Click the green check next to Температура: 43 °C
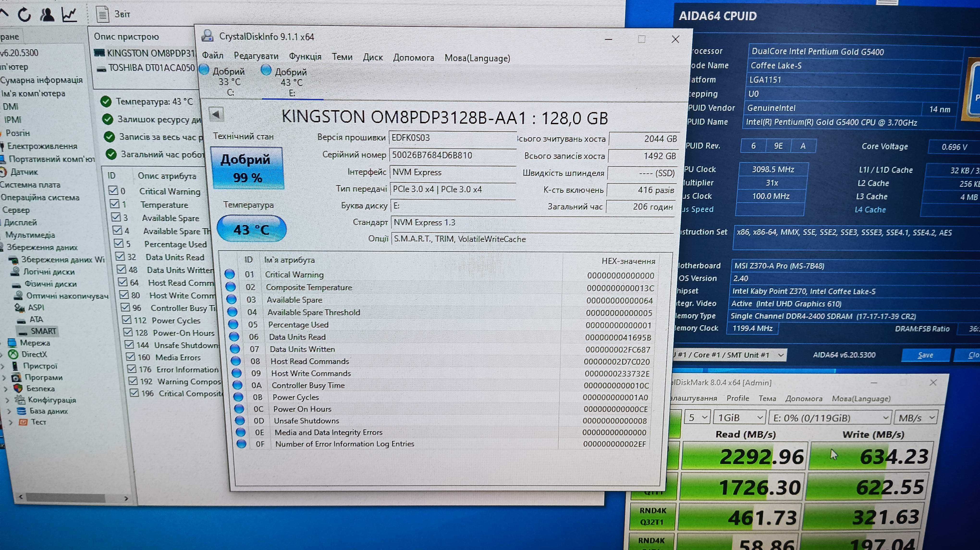The width and height of the screenshot is (980, 550). pos(105,102)
